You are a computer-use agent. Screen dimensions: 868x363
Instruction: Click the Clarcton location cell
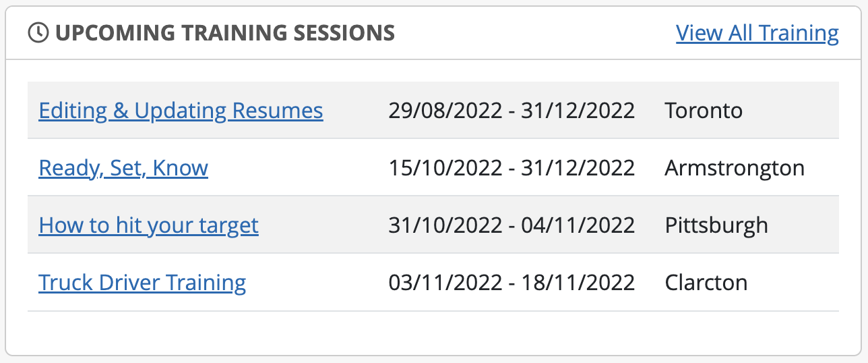click(706, 282)
